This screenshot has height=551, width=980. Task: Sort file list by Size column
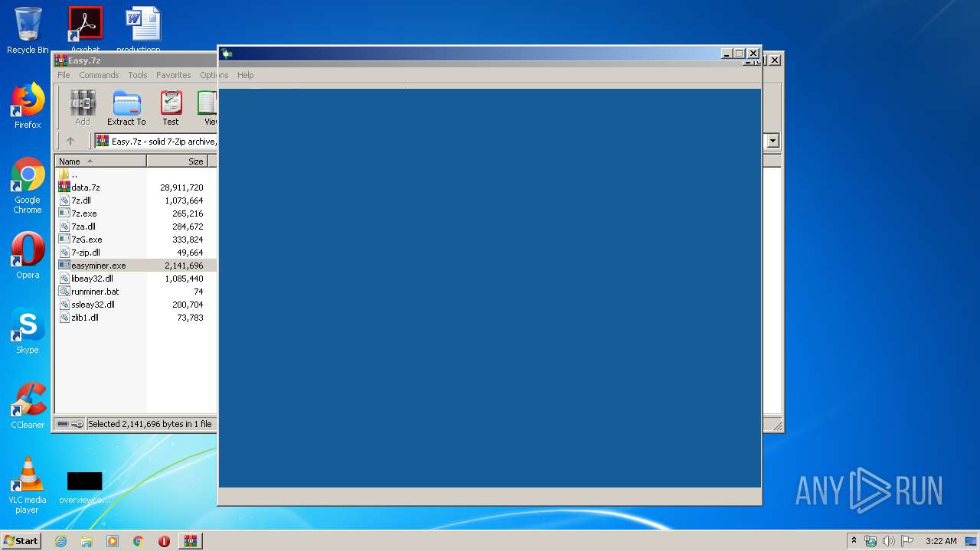178,161
